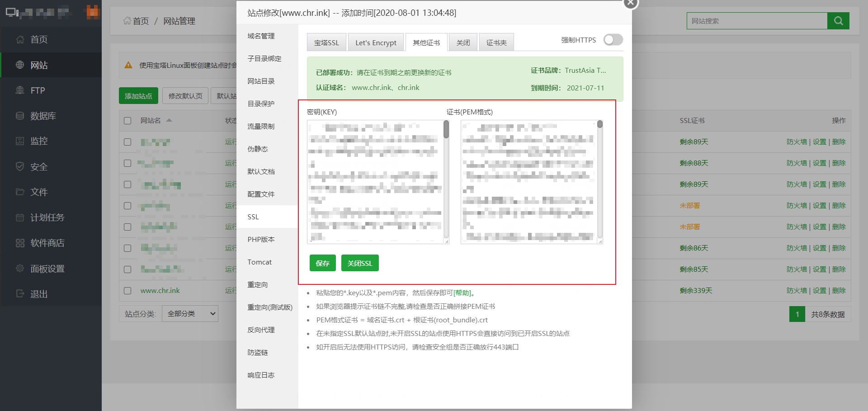Screen dimensions: 868x411
Task: Open 子目录绑定 in dialog menu
Action: pyautogui.click(x=267, y=58)
